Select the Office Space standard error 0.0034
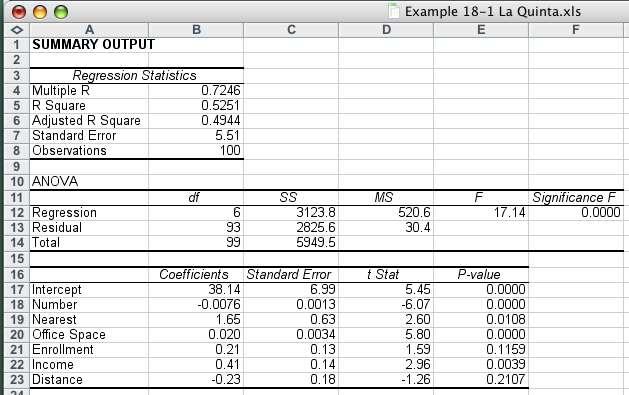This screenshot has width=629, height=395. click(x=291, y=335)
